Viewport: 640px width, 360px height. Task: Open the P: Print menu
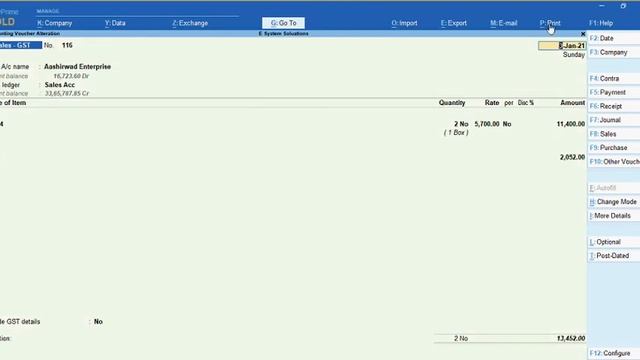click(550, 23)
